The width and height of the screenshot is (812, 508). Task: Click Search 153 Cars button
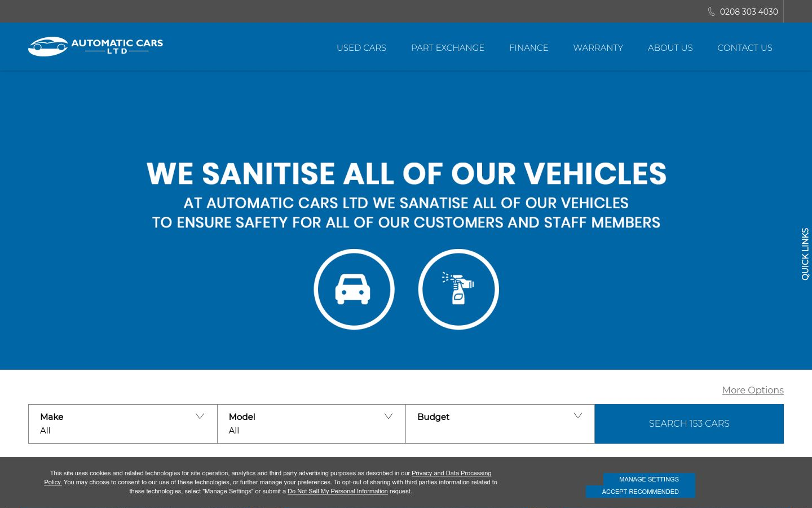click(x=689, y=424)
